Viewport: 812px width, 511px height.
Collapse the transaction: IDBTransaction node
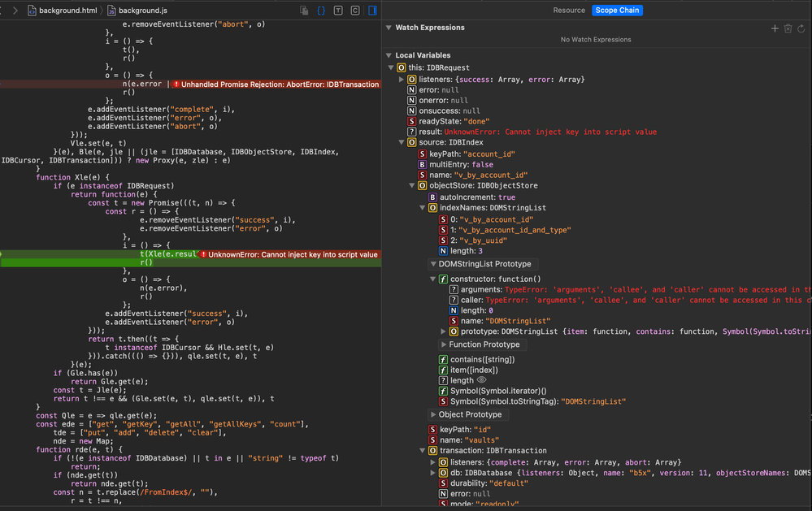422,451
